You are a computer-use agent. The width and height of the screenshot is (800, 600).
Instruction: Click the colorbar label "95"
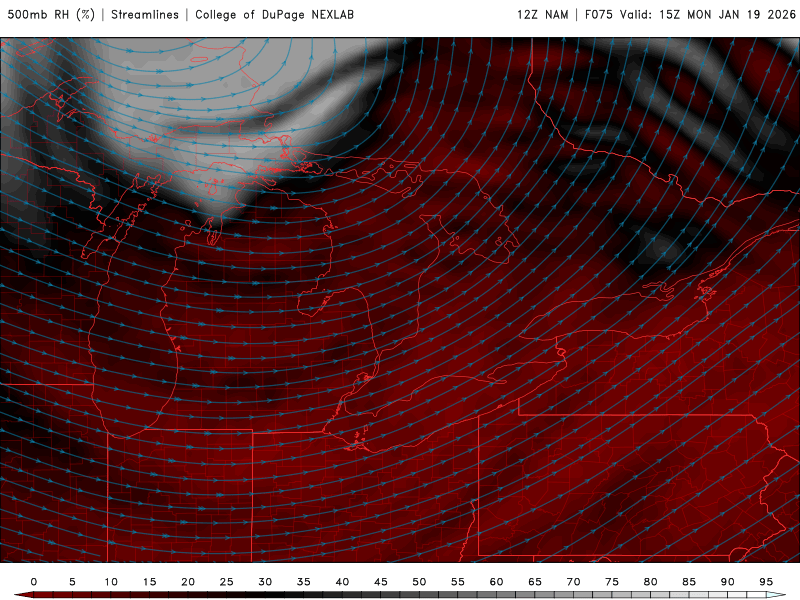766,582
